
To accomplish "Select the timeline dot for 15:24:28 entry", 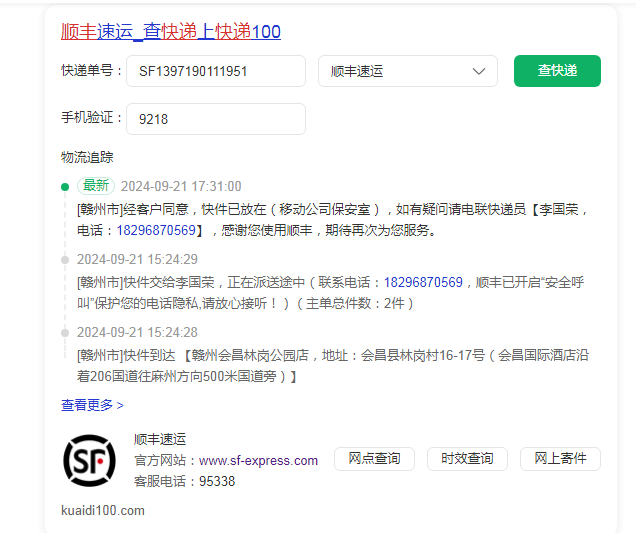I will click(x=65, y=332).
